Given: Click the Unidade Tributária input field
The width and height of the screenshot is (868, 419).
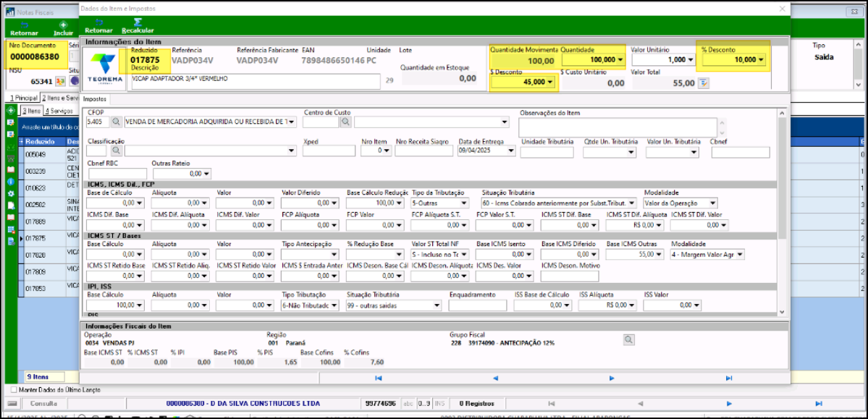Looking at the screenshot, I should tap(547, 152).
